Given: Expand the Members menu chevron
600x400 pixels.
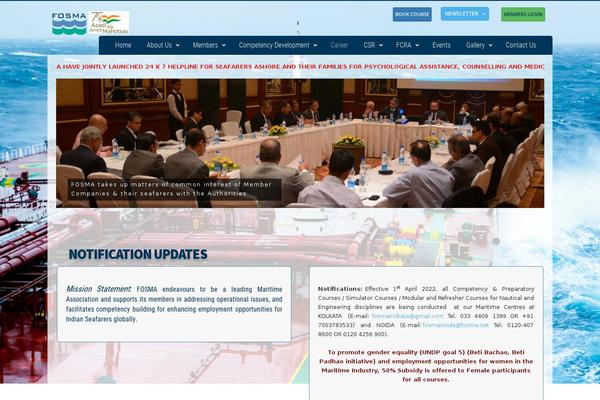Looking at the screenshot, I should 223,46.
